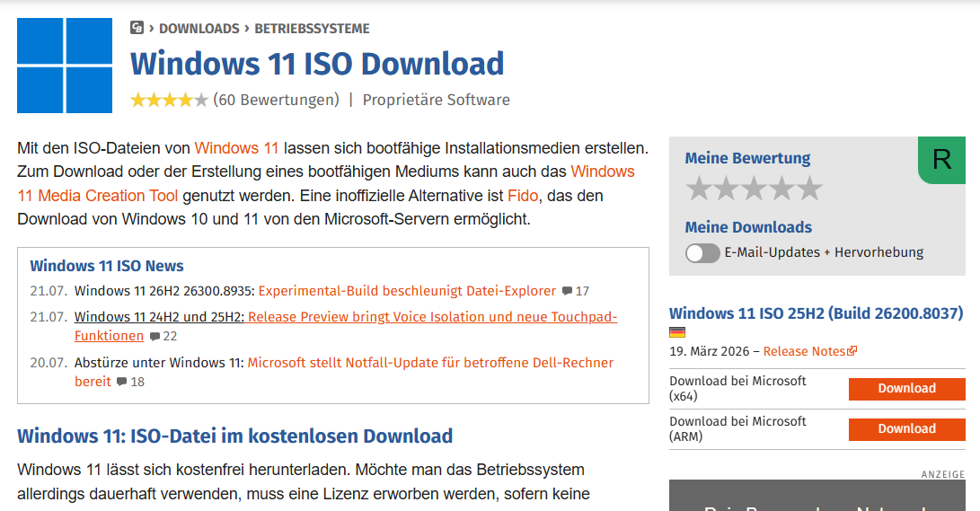Click the Meine Downloads heading
Screen dimensions: 980x511
click(748, 227)
